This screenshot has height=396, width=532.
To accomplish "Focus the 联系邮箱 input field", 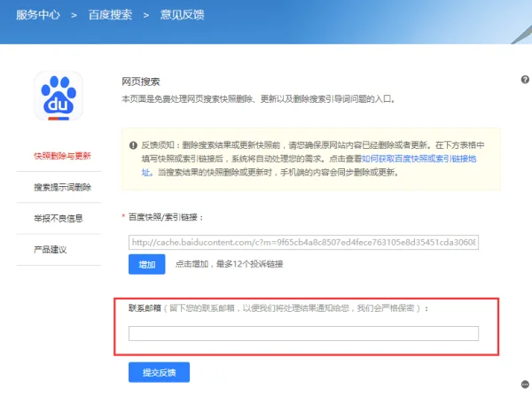I will point(303,334).
